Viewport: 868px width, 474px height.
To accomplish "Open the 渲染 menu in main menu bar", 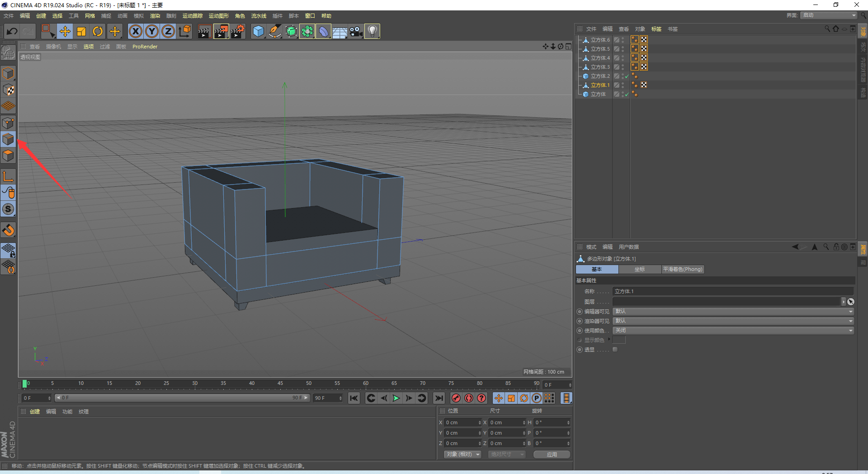I will (155, 16).
